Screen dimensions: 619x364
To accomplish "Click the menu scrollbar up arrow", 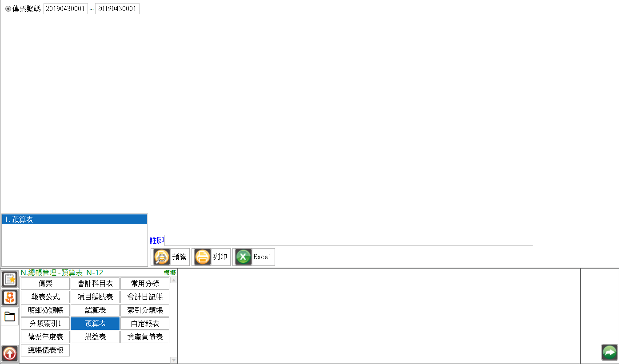I will click(x=174, y=281).
